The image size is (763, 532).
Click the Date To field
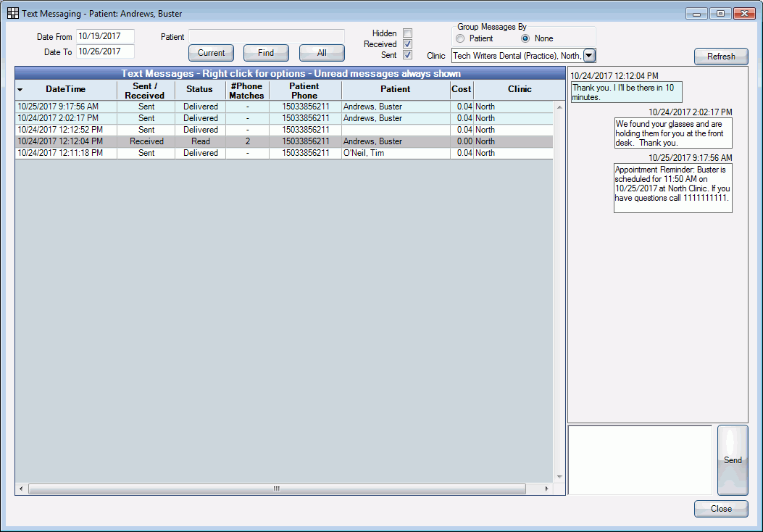pyautogui.click(x=105, y=51)
